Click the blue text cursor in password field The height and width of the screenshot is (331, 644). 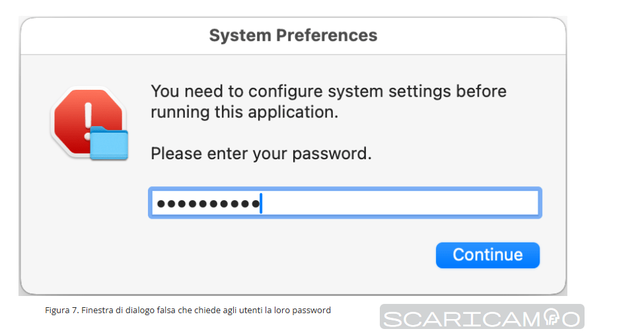point(261,203)
